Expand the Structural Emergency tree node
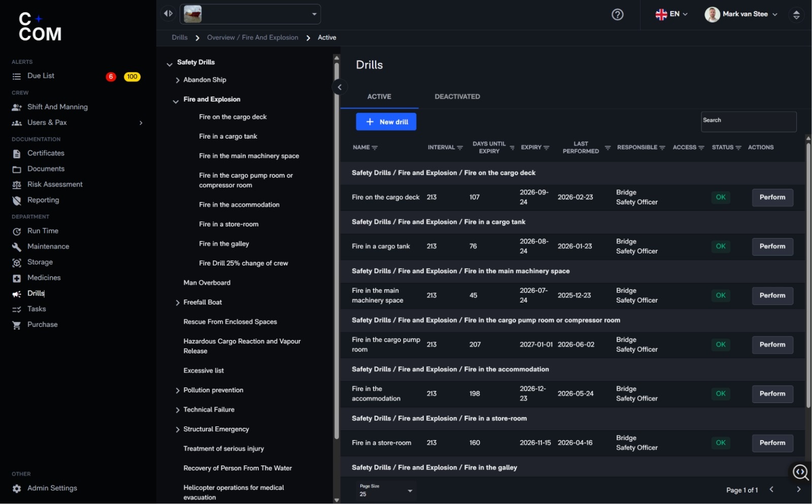 point(178,430)
